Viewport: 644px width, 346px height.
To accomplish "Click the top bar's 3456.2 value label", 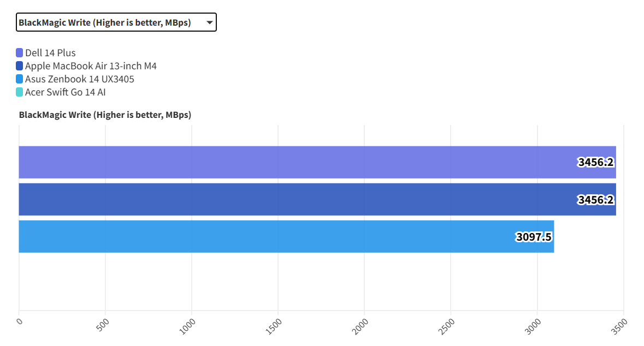I will 596,162.
